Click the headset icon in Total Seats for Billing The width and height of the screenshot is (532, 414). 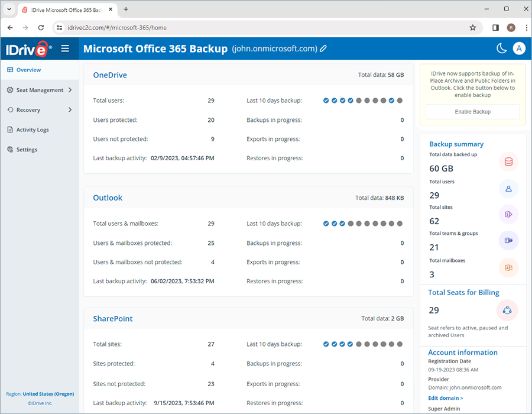pyautogui.click(x=507, y=310)
